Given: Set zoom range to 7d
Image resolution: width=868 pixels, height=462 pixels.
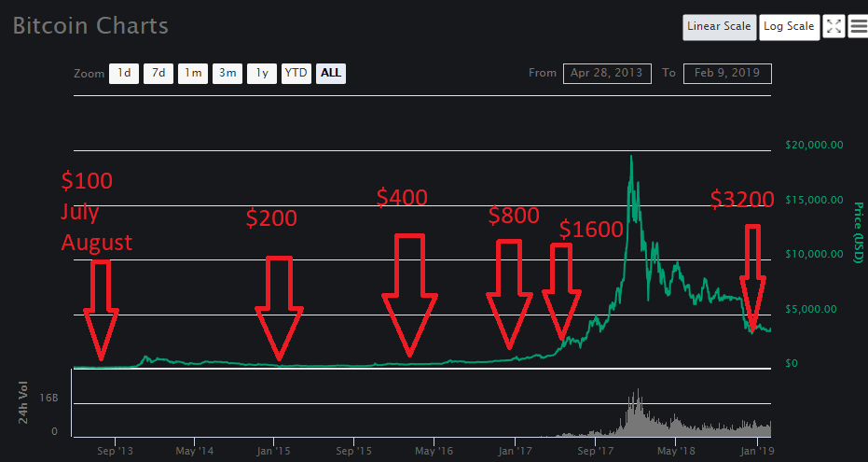Looking at the screenshot, I should pos(158,73).
